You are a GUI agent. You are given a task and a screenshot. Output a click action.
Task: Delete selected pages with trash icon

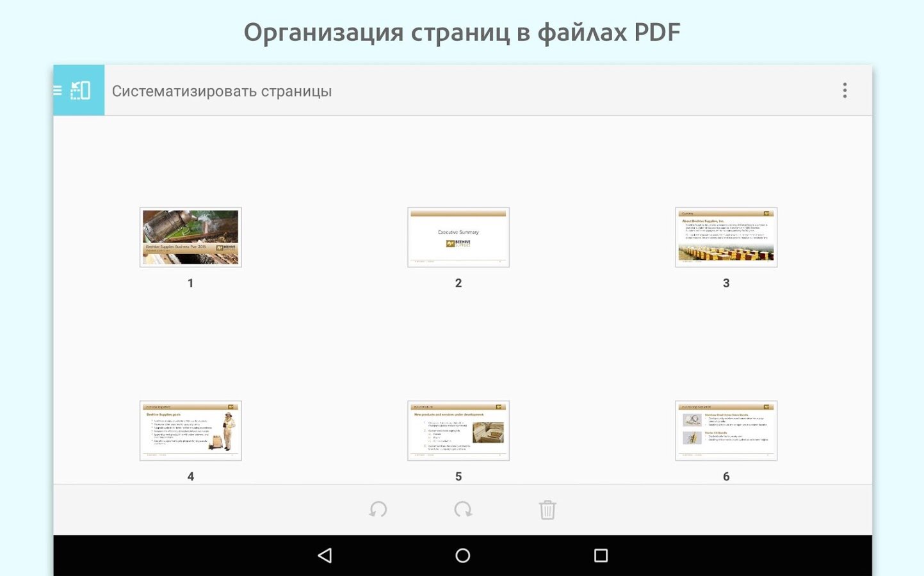[x=547, y=510]
